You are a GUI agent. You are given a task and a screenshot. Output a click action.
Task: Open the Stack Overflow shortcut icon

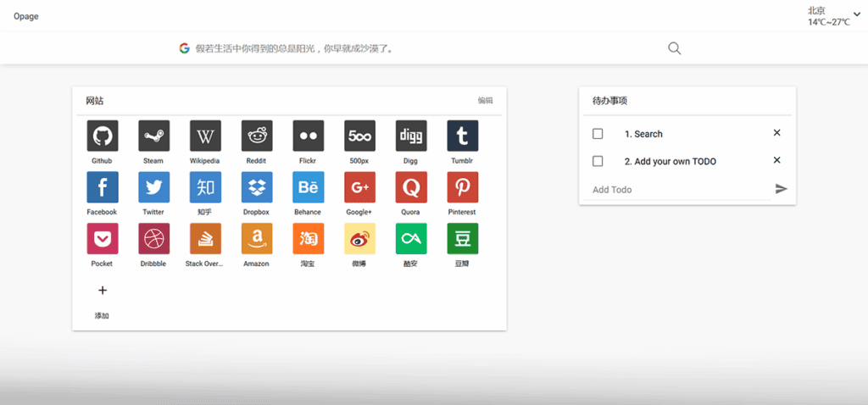pos(205,238)
